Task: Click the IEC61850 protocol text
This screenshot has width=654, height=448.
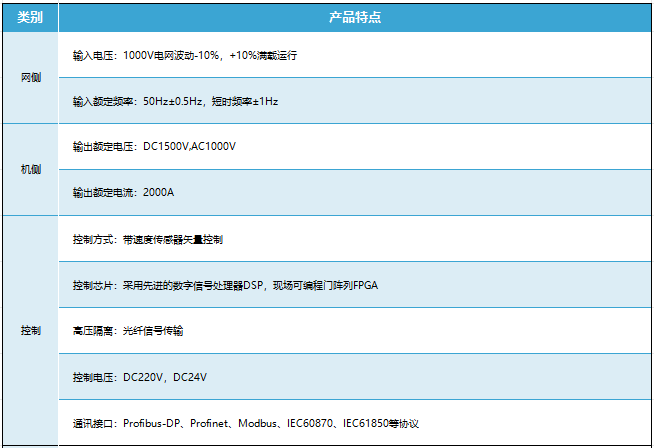Action: [369, 424]
